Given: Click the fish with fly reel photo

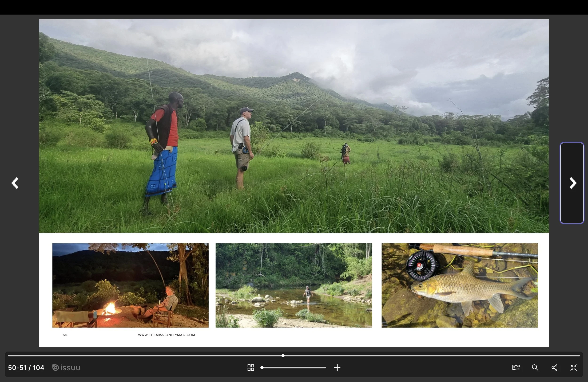Looking at the screenshot, I should 460,285.
